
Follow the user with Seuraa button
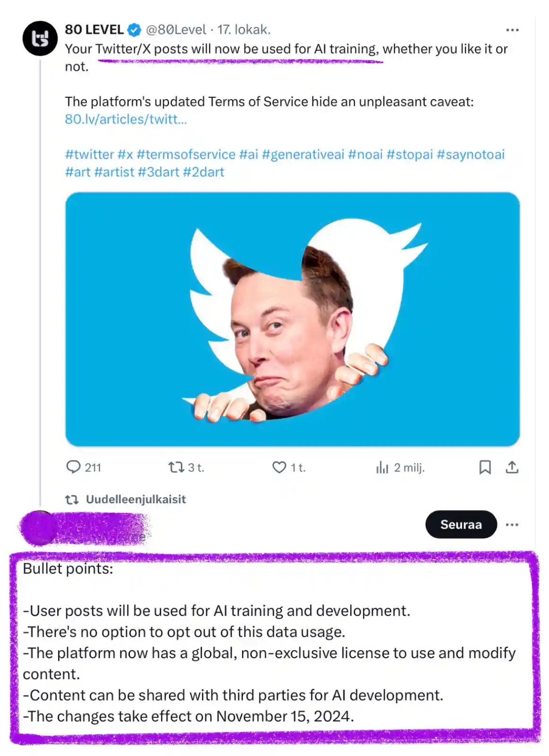[461, 524]
